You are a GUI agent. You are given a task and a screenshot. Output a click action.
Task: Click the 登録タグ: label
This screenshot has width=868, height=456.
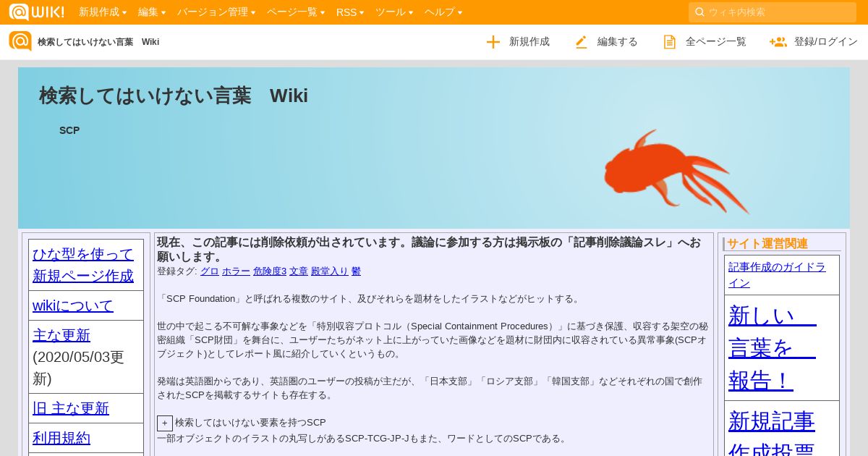coord(177,271)
